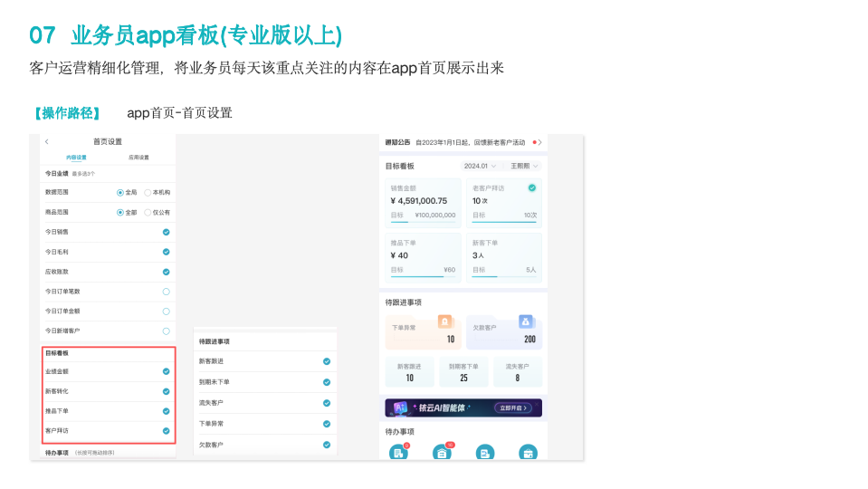Open the 到期客下单 tile showing 25

pos(463,373)
